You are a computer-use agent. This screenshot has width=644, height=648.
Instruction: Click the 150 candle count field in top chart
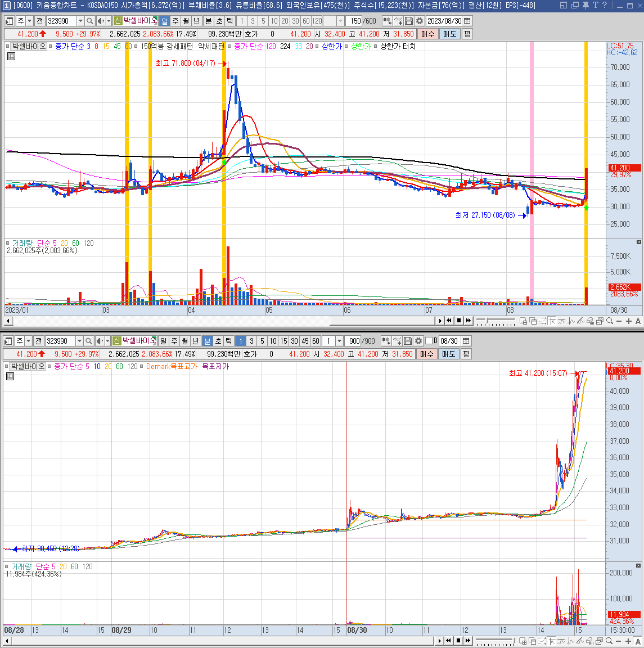coord(355,21)
